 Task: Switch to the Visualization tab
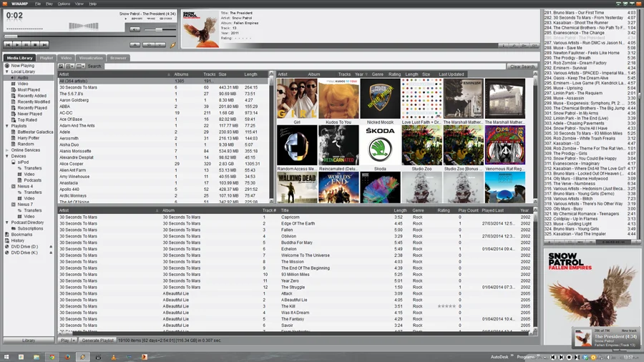91,58
